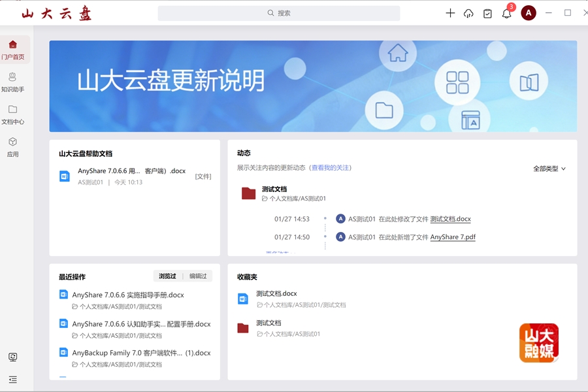Collapse sidebar using the bottom menu icon
Viewport: 588px width, 392px height.
12,380
